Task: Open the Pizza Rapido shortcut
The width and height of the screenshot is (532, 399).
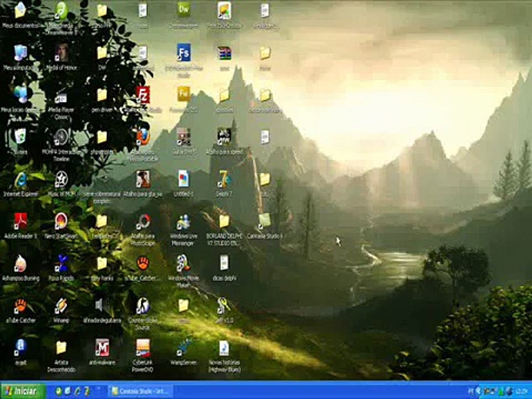Action: (62, 263)
